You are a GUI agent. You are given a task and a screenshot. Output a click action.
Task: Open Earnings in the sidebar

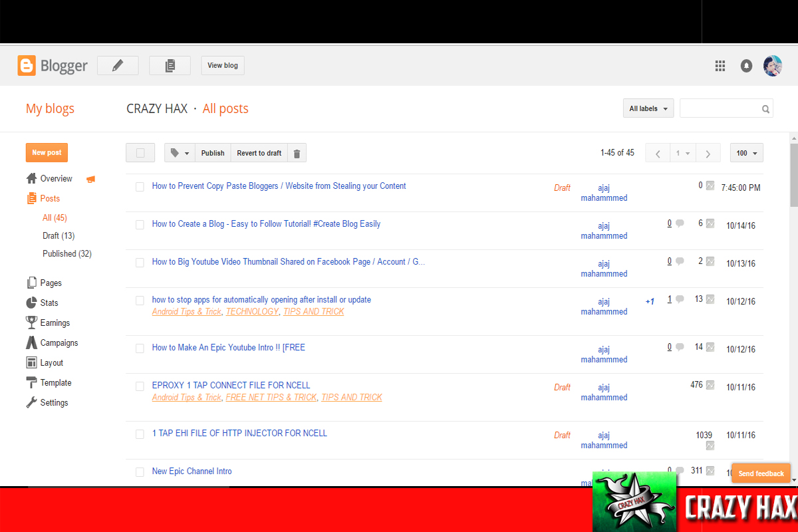pos(55,323)
